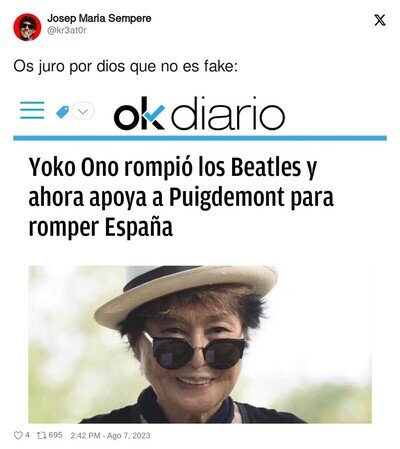Image resolution: width=400 pixels, height=449 pixels.
Task: Click the 4 likes count
Action: [x=27, y=435]
